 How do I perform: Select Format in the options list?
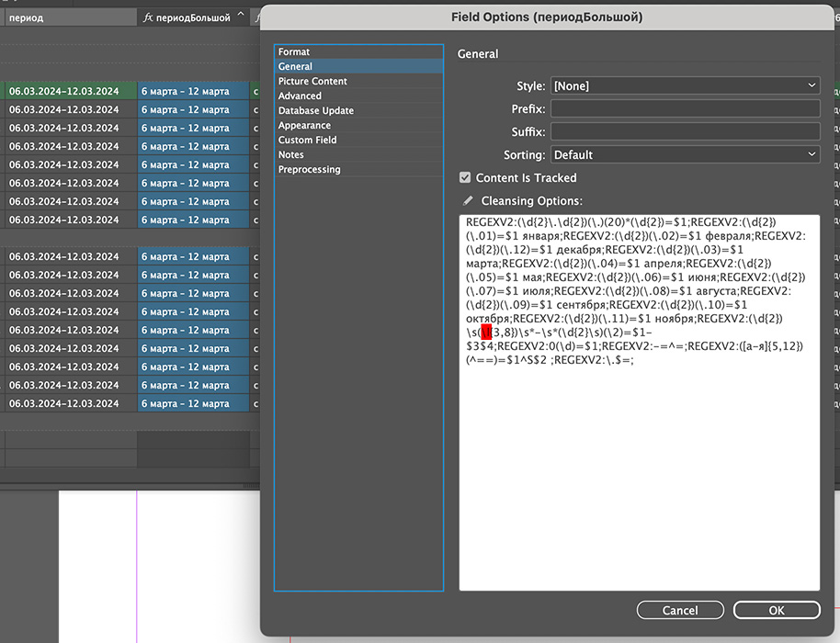[x=358, y=52]
